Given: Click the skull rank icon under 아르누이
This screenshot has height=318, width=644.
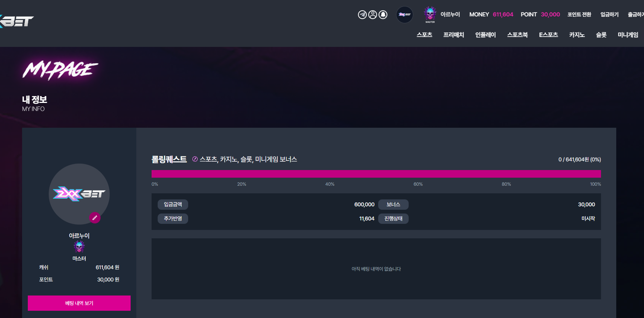Looking at the screenshot, I should point(79,247).
